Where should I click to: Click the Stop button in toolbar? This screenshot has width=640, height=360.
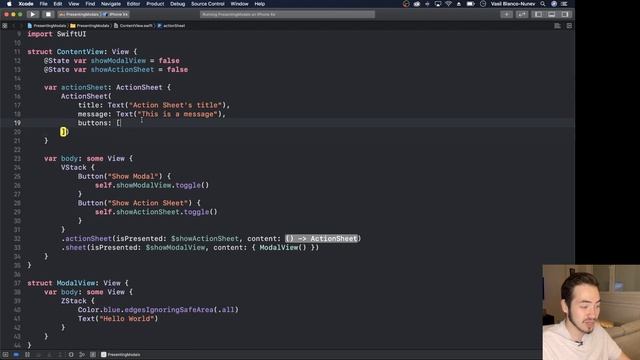[48, 14]
